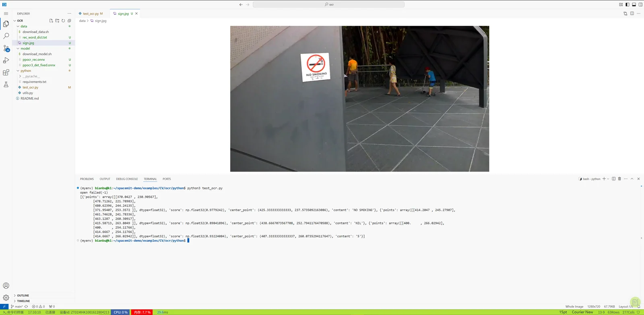
Task: Click Whole Image zoom status item
Action: [574, 307]
